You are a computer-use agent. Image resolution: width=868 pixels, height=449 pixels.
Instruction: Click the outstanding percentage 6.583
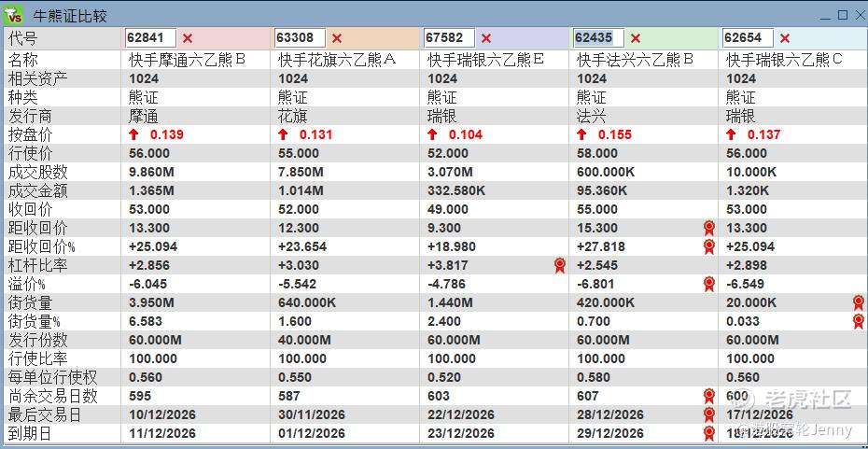tap(145, 321)
